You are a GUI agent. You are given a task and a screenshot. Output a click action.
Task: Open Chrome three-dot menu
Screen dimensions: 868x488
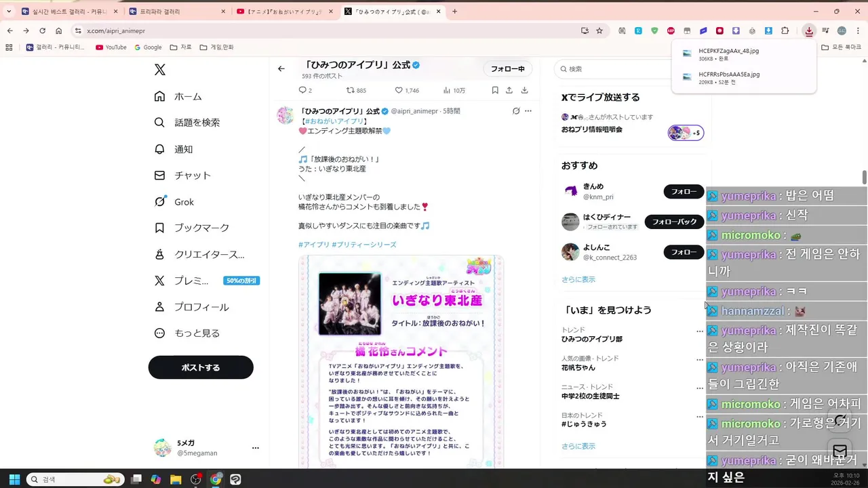(859, 30)
